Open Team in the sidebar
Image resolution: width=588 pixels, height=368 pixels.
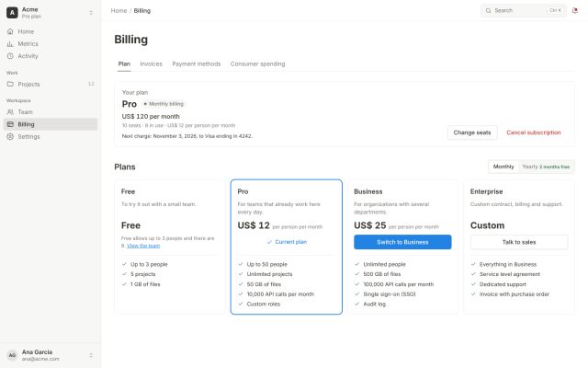(x=51, y=112)
